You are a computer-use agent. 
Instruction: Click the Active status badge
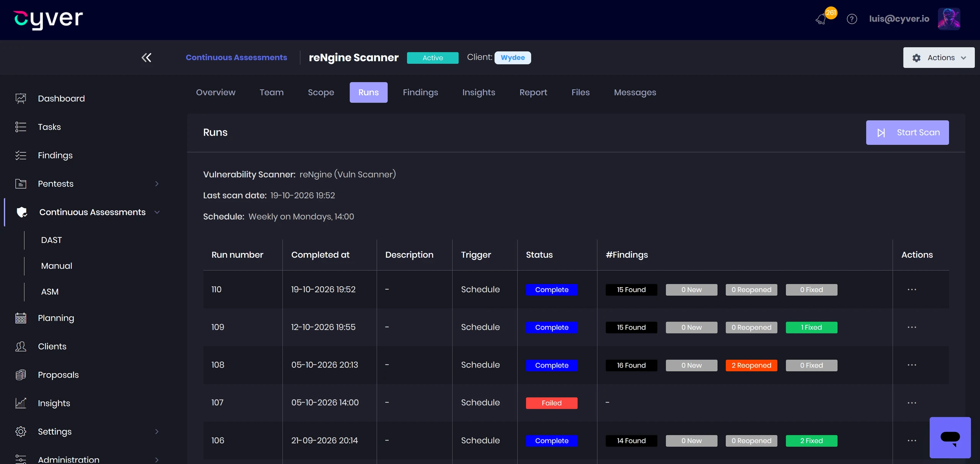point(433,58)
